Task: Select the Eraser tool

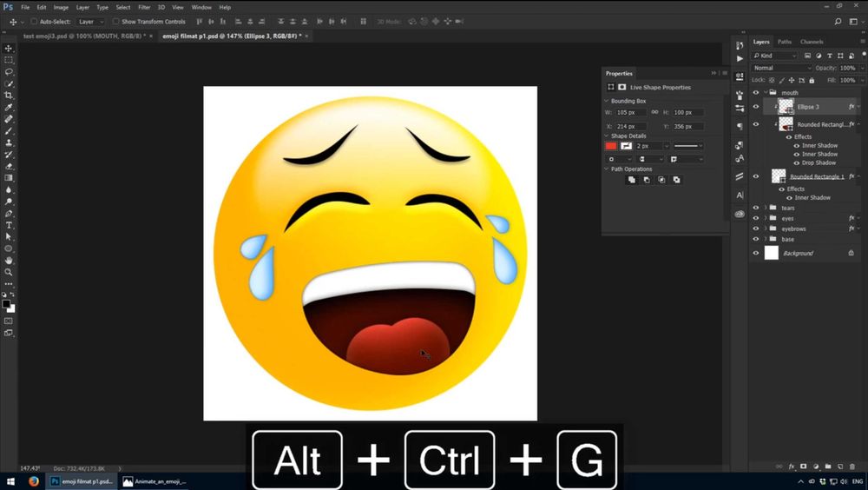Action: coord(9,166)
